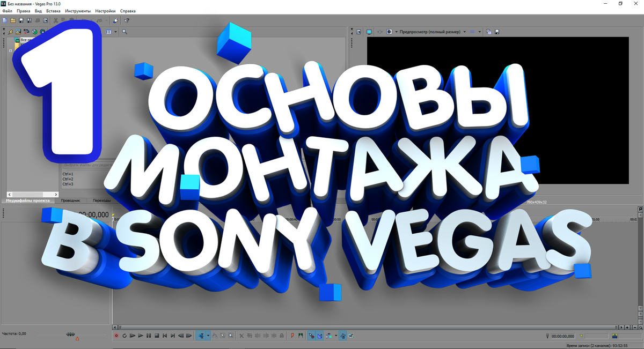Toggle the preview overlays grid icon
The image size is (644, 349).
[x=472, y=32]
